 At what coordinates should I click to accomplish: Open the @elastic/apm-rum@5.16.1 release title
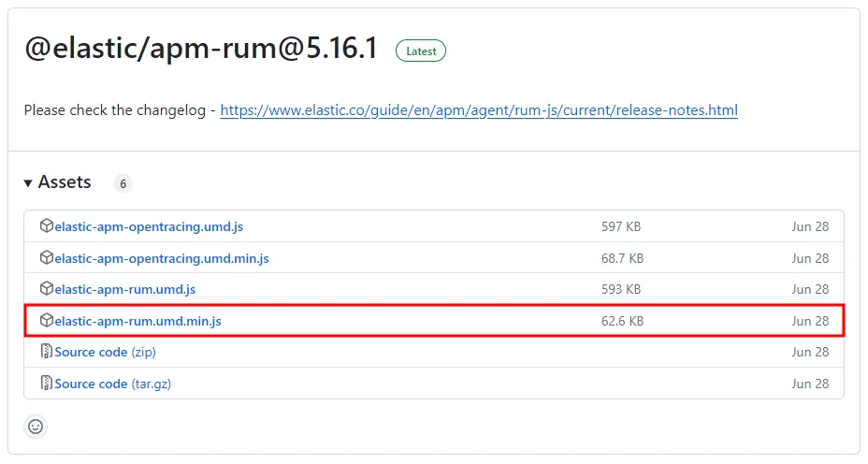[201, 48]
